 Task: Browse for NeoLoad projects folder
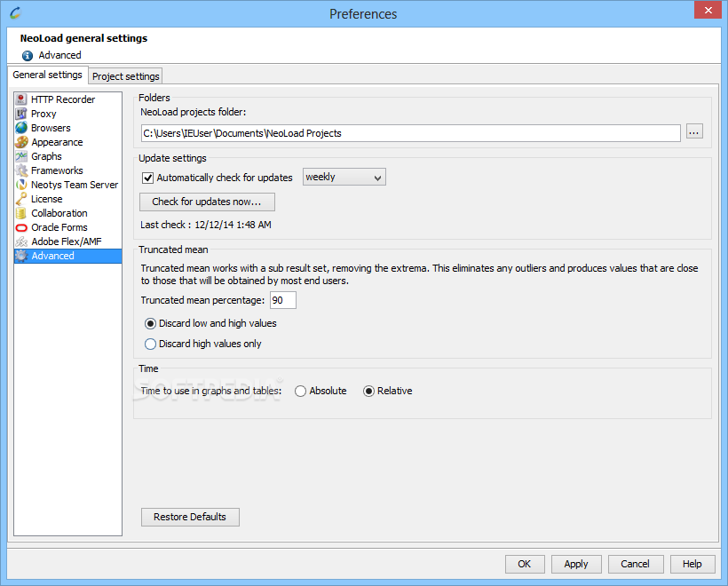694,132
